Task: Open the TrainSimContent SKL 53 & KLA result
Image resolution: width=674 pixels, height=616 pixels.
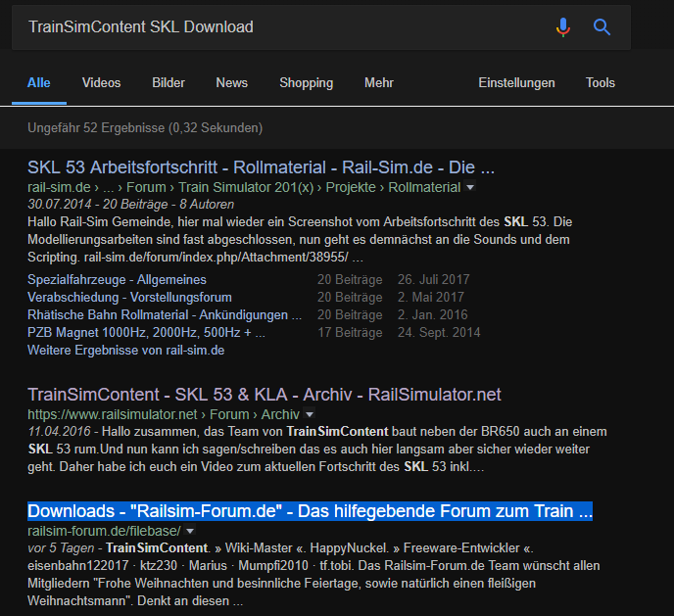Action: tap(264, 395)
